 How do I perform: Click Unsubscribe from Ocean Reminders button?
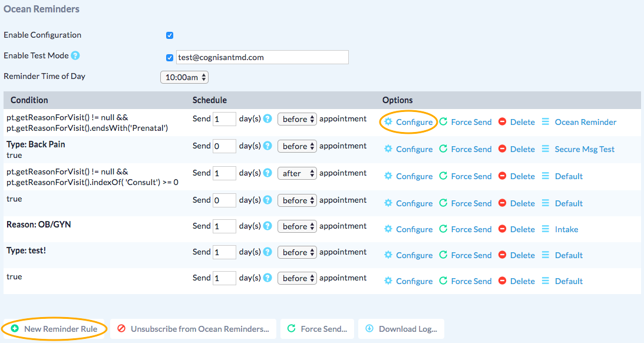click(193, 329)
